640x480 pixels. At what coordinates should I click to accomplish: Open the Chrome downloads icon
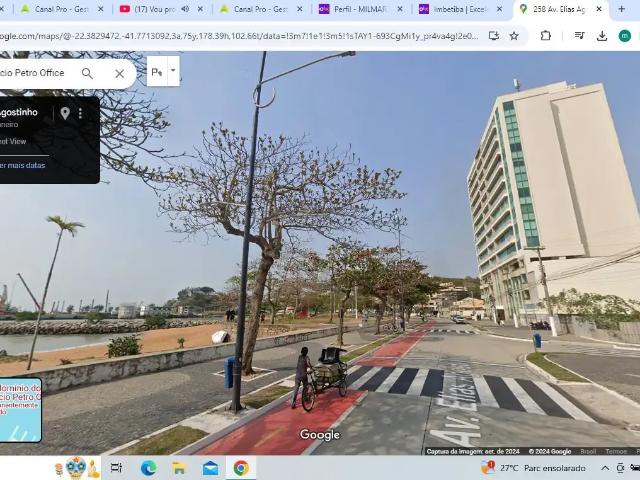point(602,36)
